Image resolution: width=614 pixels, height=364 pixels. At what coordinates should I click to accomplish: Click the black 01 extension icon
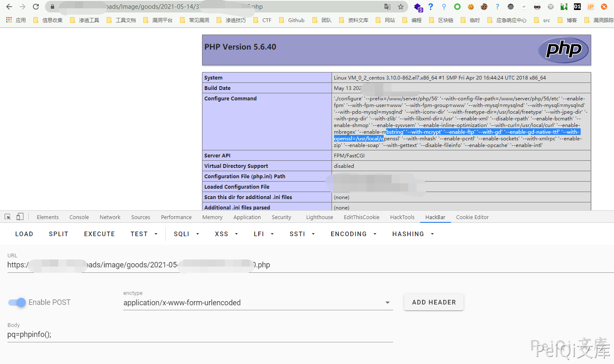pyautogui.click(x=577, y=7)
